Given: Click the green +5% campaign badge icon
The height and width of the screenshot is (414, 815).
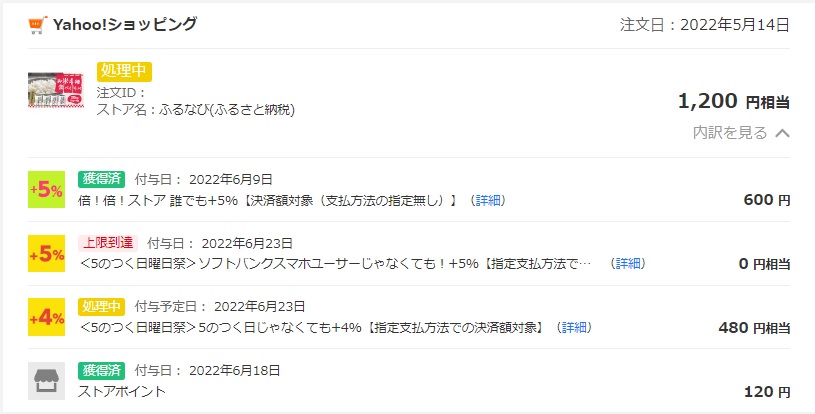Looking at the screenshot, I should click(46, 190).
